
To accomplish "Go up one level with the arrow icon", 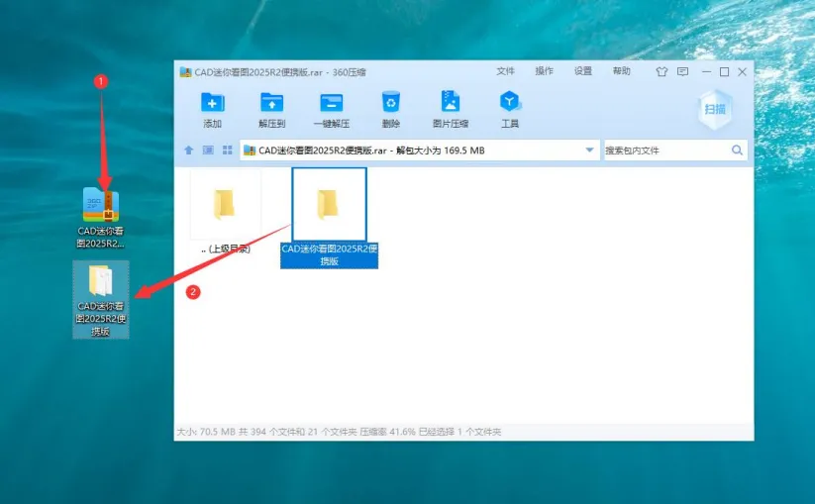I will pyautogui.click(x=189, y=151).
